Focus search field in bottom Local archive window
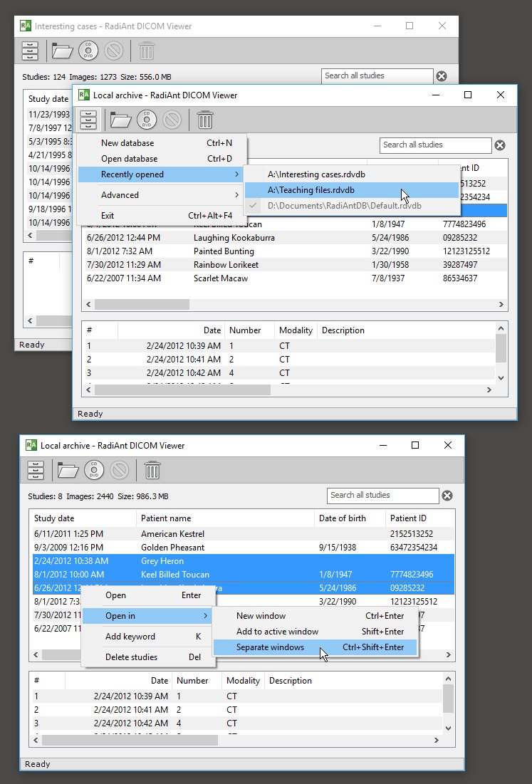This screenshot has width=532, height=784. [383, 495]
